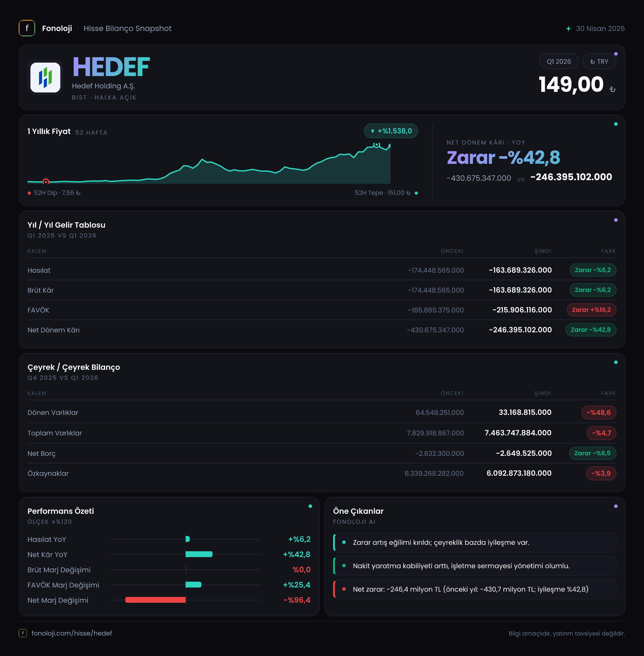Click the 1-year price chart area

coord(209,163)
